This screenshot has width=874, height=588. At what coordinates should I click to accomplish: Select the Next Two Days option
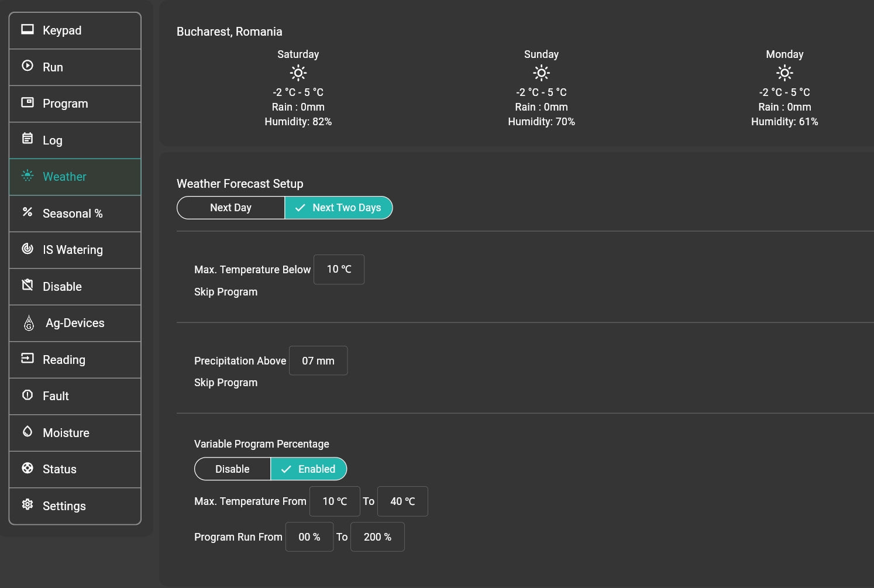pos(339,208)
